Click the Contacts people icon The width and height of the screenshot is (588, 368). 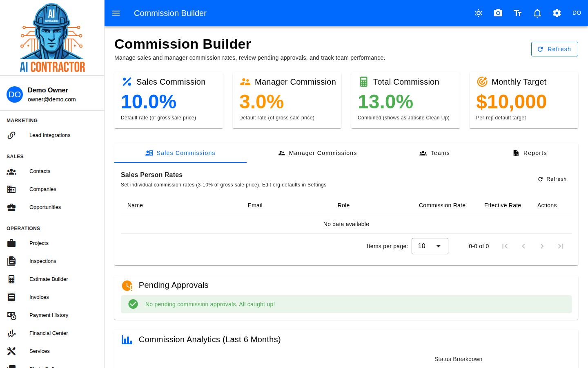click(x=11, y=171)
